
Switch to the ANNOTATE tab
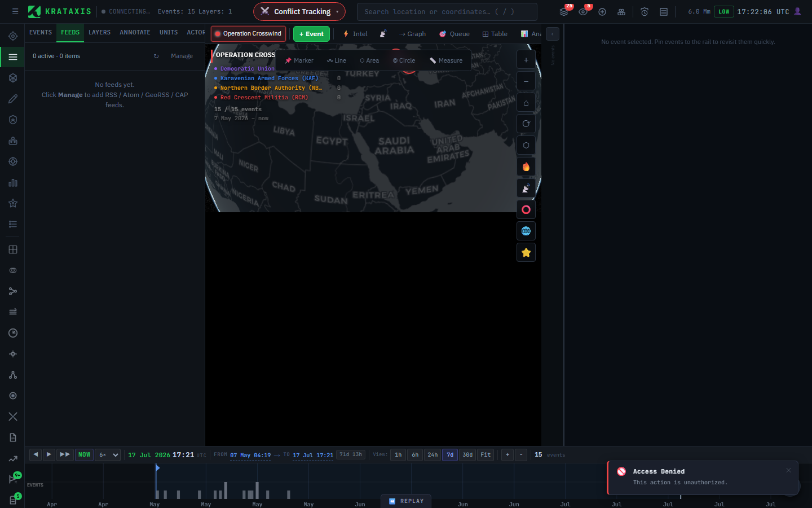135,33
